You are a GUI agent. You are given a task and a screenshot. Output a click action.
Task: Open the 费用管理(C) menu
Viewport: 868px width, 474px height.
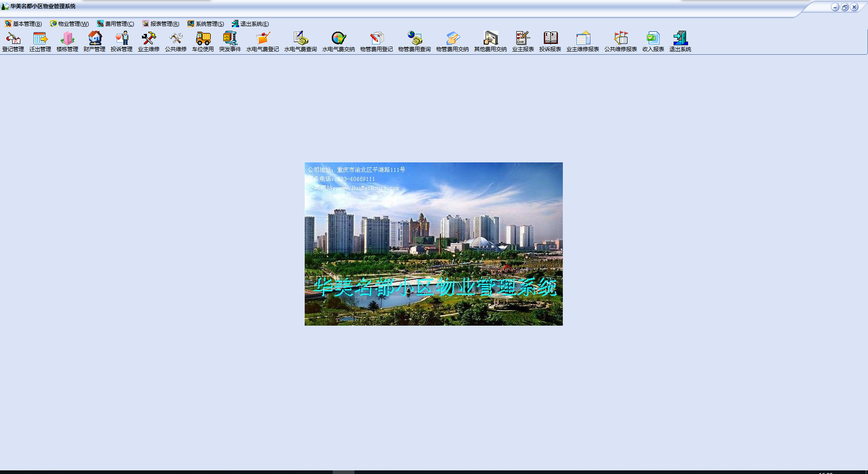116,24
